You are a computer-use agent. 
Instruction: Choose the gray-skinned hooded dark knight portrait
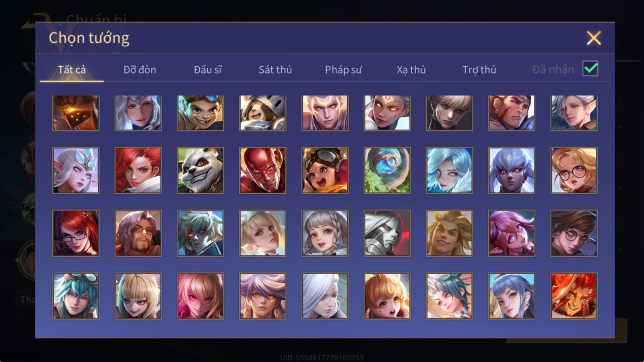[387, 233]
